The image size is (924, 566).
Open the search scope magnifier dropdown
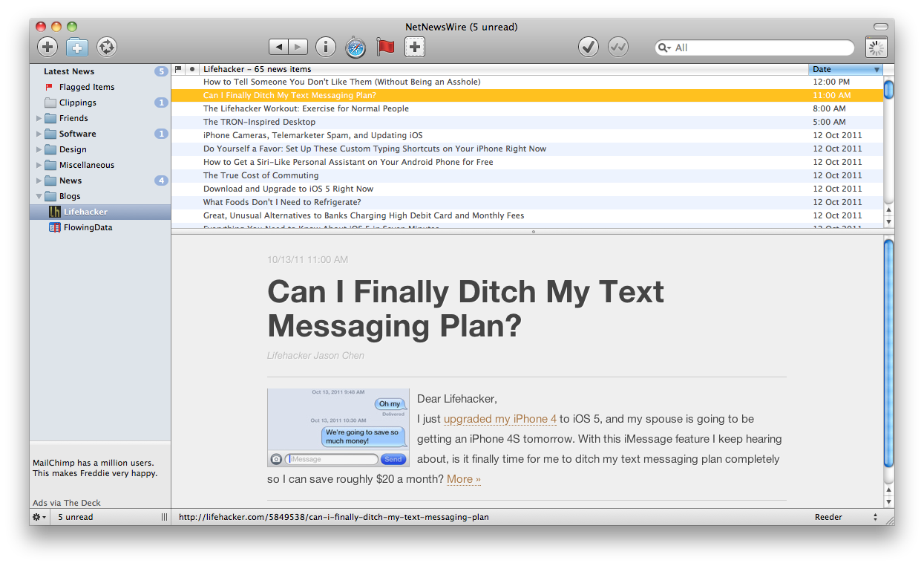(x=664, y=48)
